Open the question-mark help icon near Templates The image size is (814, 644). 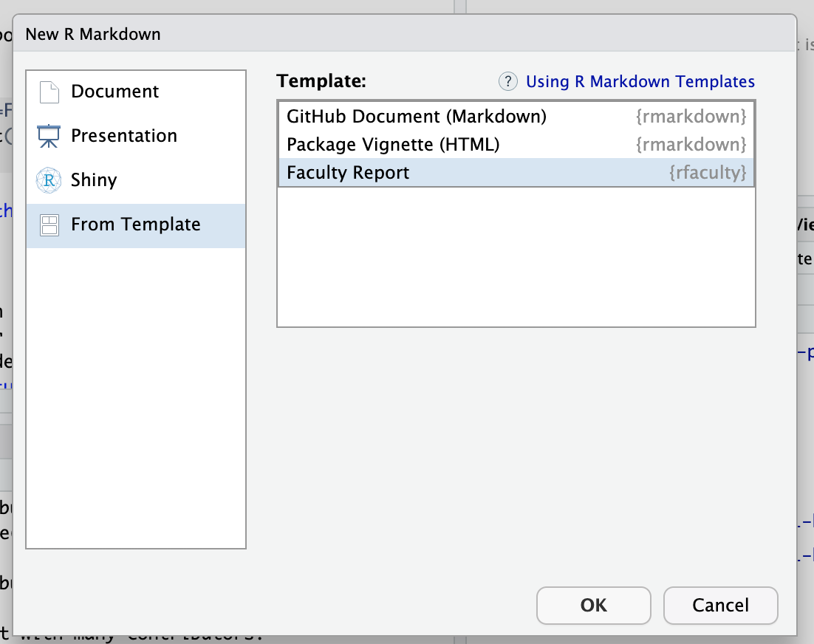(508, 81)
